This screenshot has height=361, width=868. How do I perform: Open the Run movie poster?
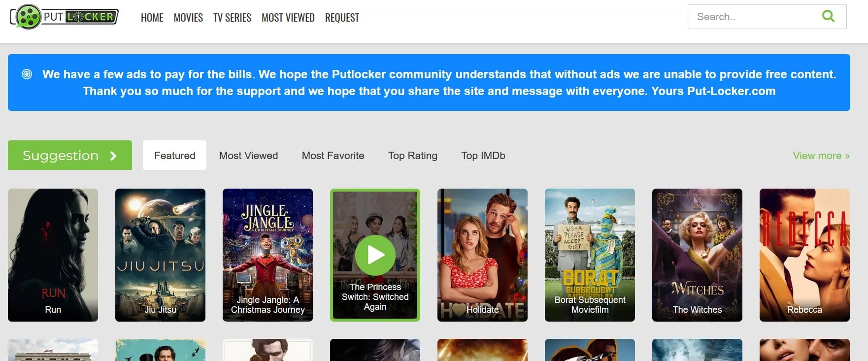(x=53, y=255)
